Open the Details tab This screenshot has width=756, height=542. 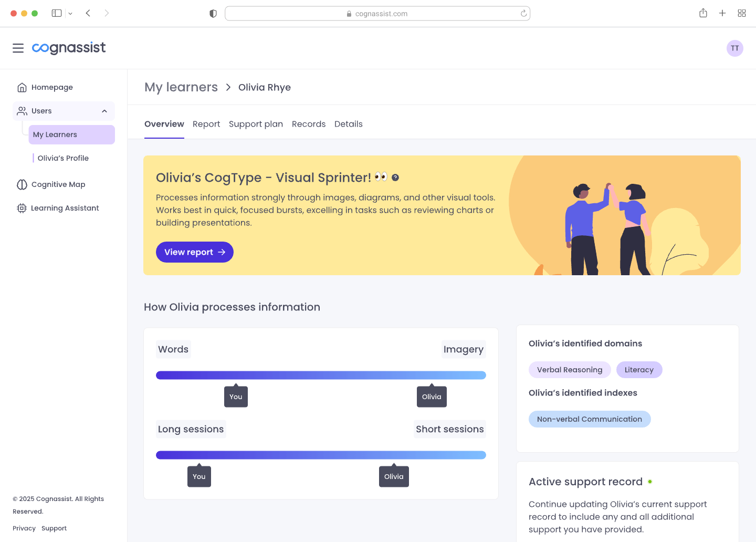(x=349, y=124)
